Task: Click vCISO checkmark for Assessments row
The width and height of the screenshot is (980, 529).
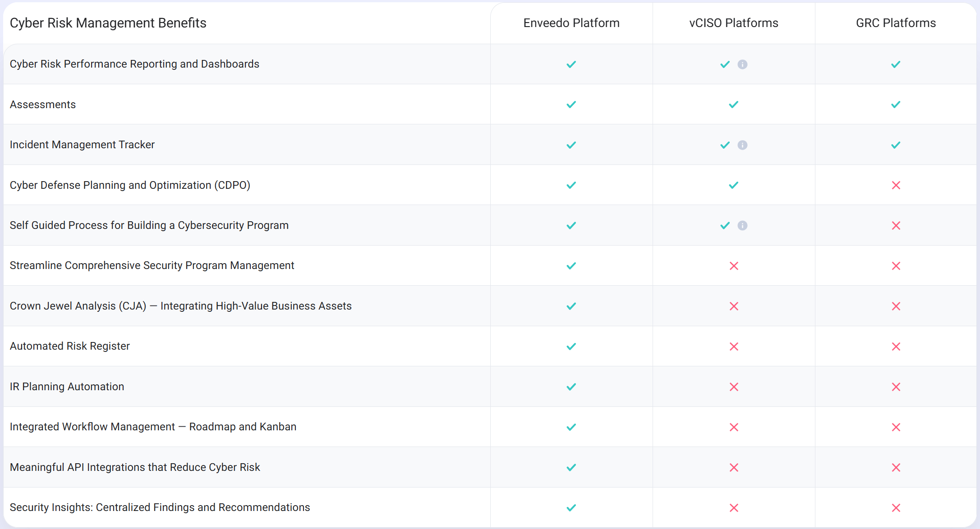Action: [734, 105]
